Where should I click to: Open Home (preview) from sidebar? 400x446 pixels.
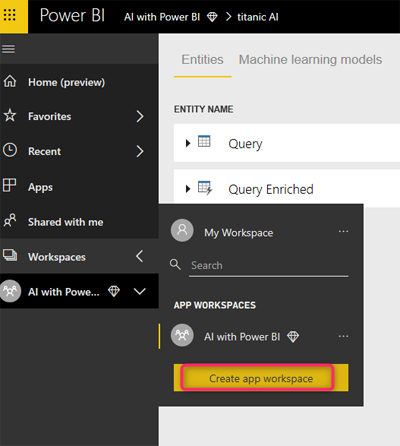click(66, 82)
